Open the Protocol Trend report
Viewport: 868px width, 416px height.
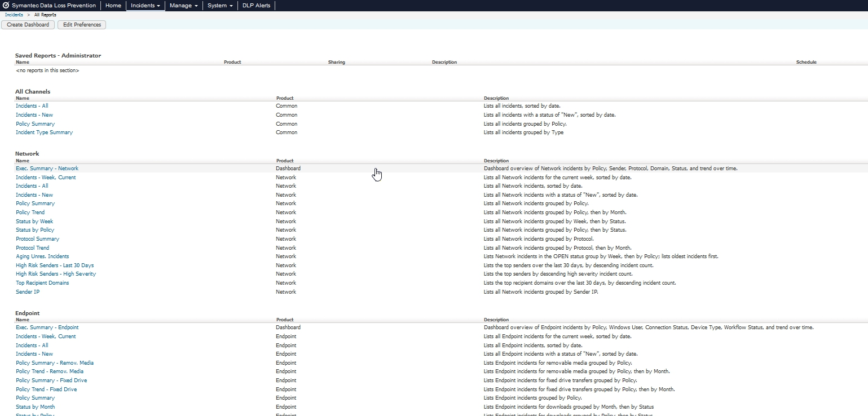[33, 248]
